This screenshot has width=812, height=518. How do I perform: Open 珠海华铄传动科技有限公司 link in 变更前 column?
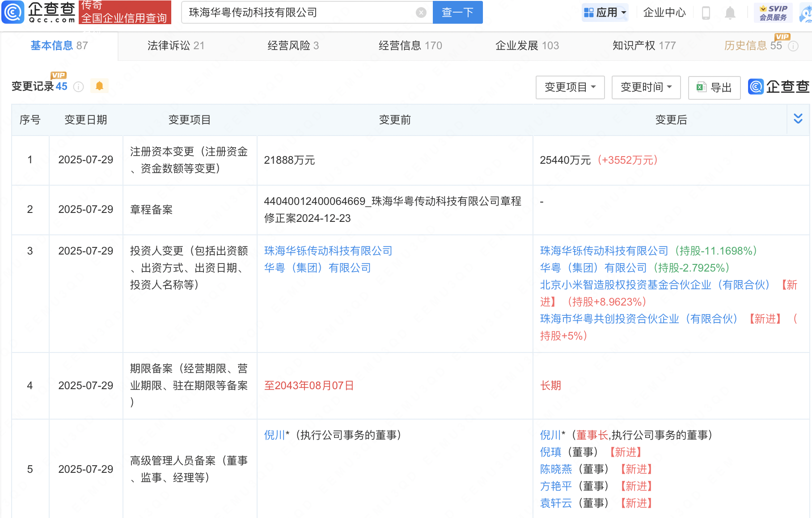[328, 251]
